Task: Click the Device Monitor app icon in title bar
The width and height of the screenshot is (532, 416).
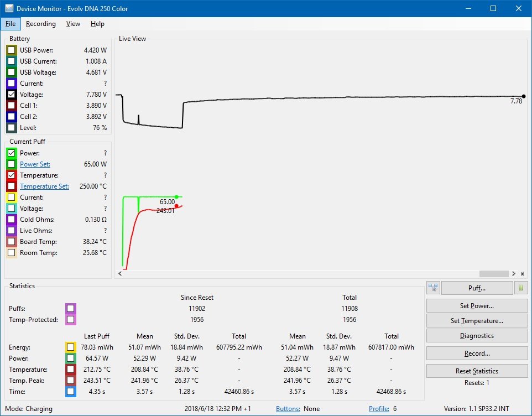Action: coord(9,8)
